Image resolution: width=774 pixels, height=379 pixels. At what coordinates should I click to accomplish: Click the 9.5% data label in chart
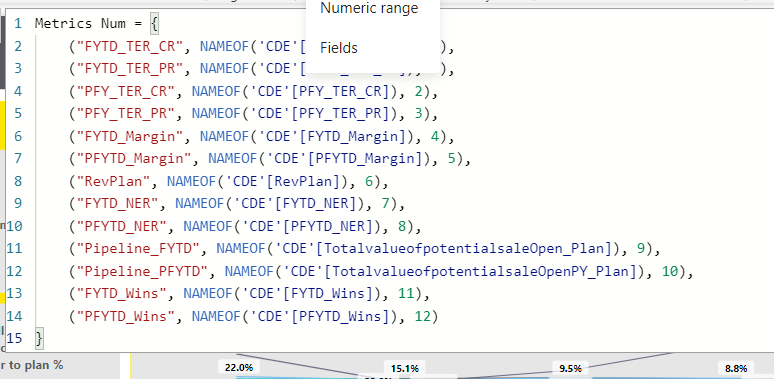(570, 368)
